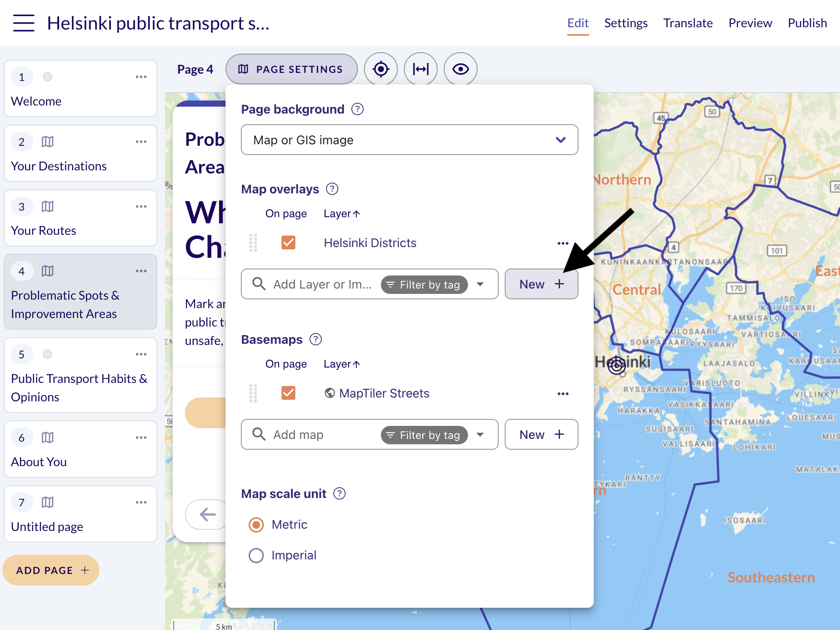Open help for Page background
Viewport: 840px width, 630px height.
point(357,109)
